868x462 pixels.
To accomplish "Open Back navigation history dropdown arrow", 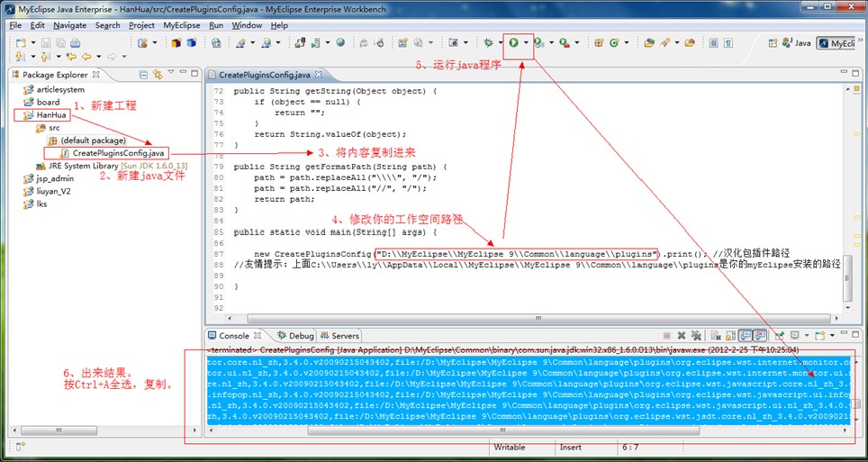I will click(x=98, y=57).
